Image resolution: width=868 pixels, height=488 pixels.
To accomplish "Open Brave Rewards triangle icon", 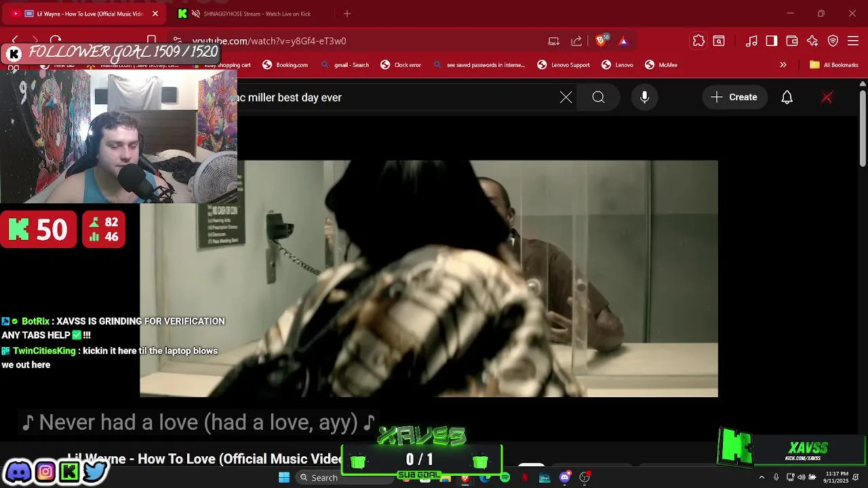I will click(623, 41).
